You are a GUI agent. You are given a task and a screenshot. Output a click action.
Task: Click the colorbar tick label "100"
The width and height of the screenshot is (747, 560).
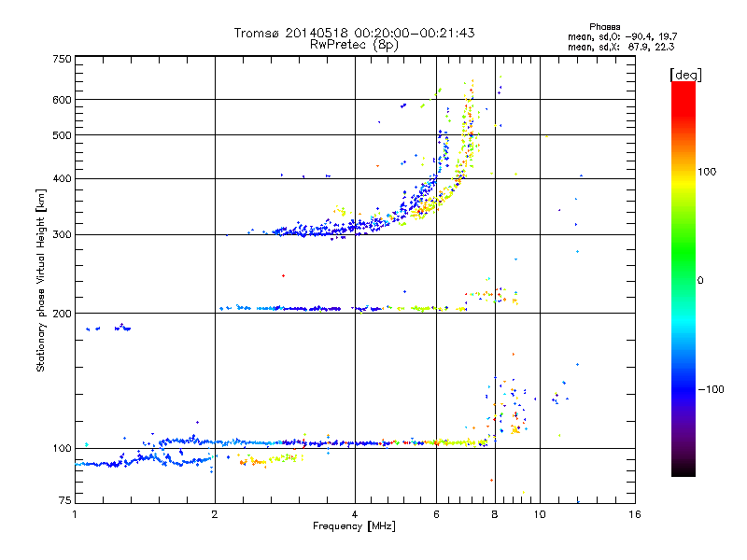(x=707, y=172)
